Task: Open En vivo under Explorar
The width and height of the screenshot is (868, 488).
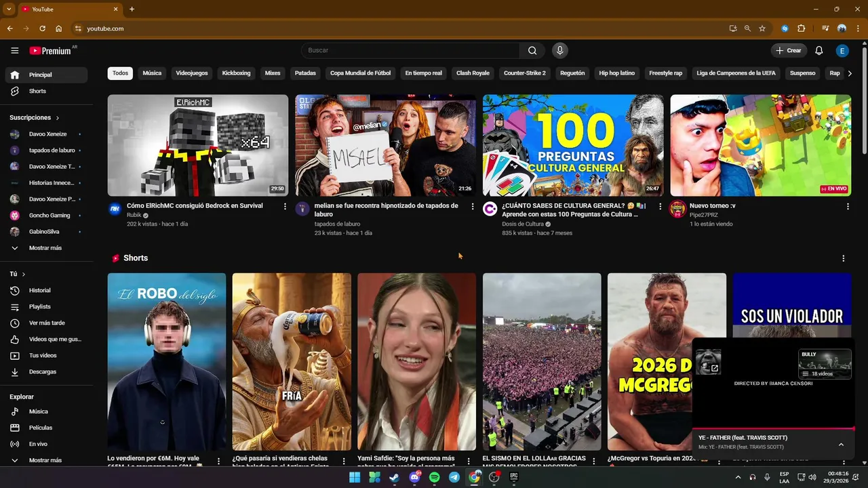Action: (45, 444)
